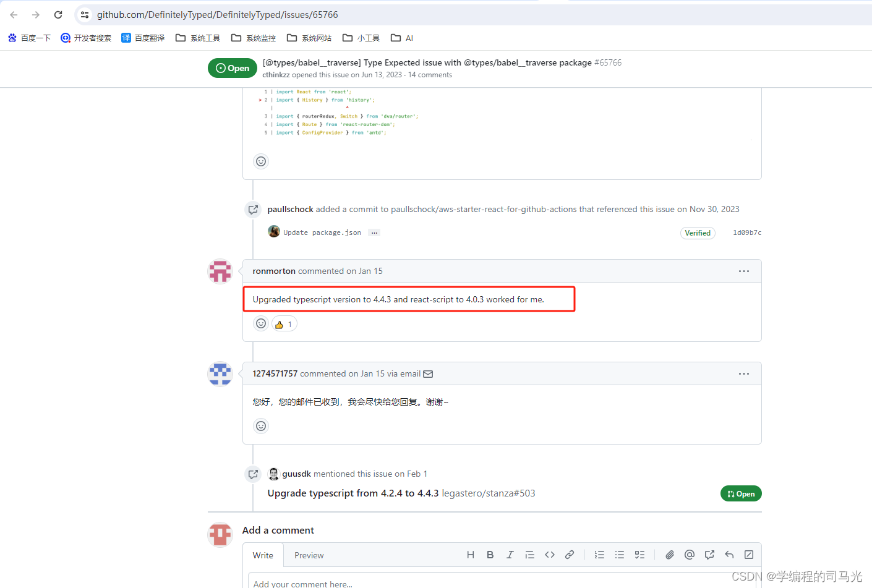The height and width of the screenshot is (588, 872).
Task: Select the comment text about typescript 4.4.3 upgrade
Action: tap(398, 299)
